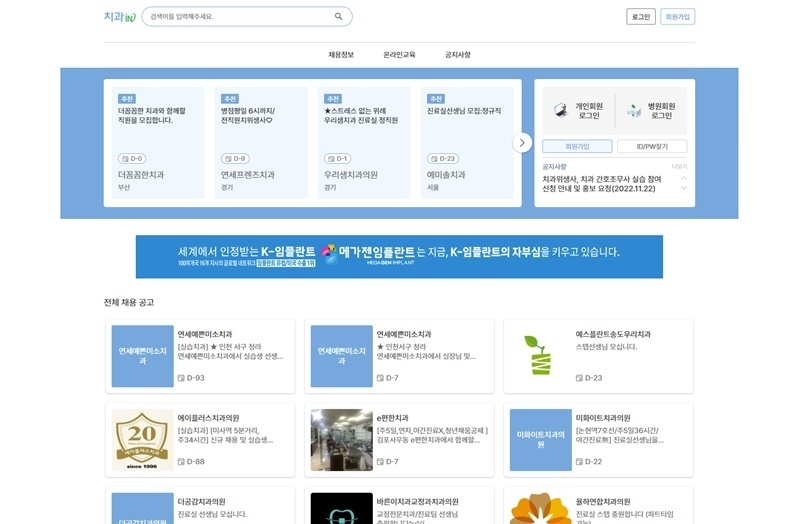
Task: Click the search magnifier icon
Action: point(339,17)
